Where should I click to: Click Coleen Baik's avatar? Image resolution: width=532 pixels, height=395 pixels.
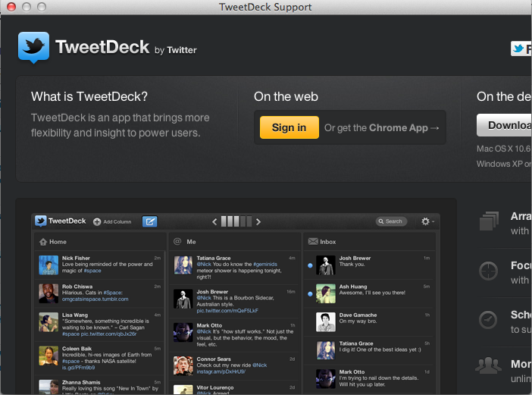tap(49, 356)
